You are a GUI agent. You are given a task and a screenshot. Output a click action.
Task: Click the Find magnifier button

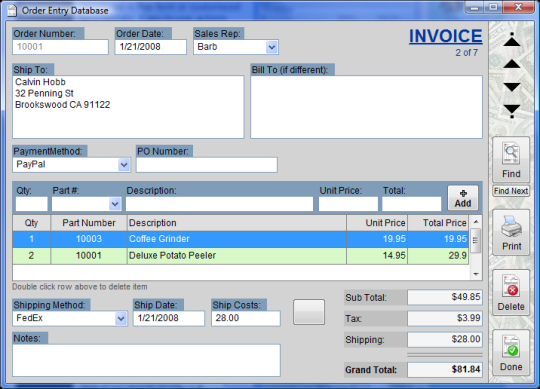[x=511, y=160]
